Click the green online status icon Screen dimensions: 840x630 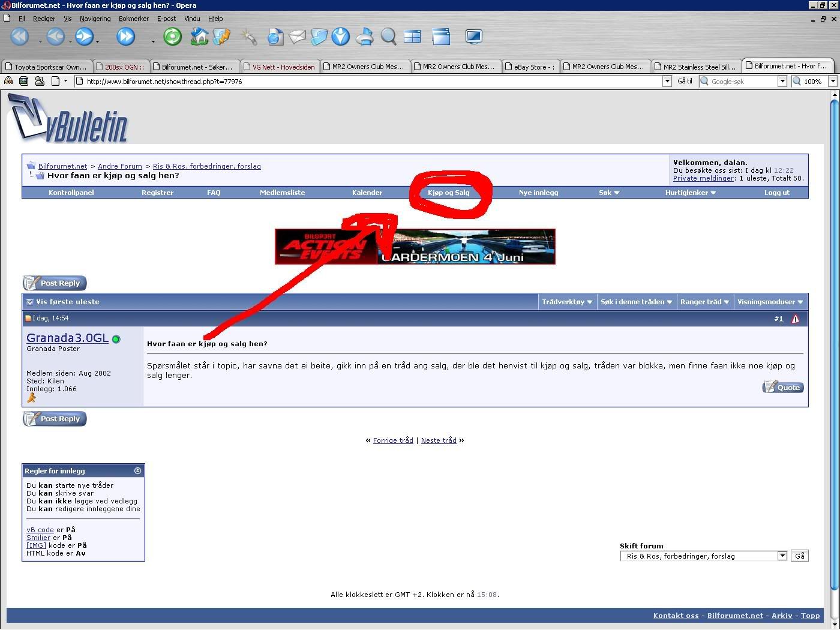[116, 339]
